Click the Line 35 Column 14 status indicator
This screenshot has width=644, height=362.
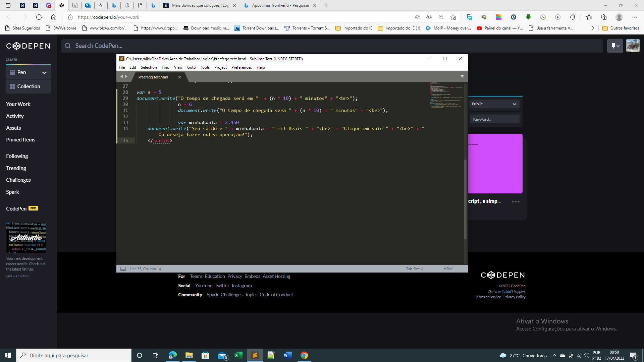[x=145, y=269]
